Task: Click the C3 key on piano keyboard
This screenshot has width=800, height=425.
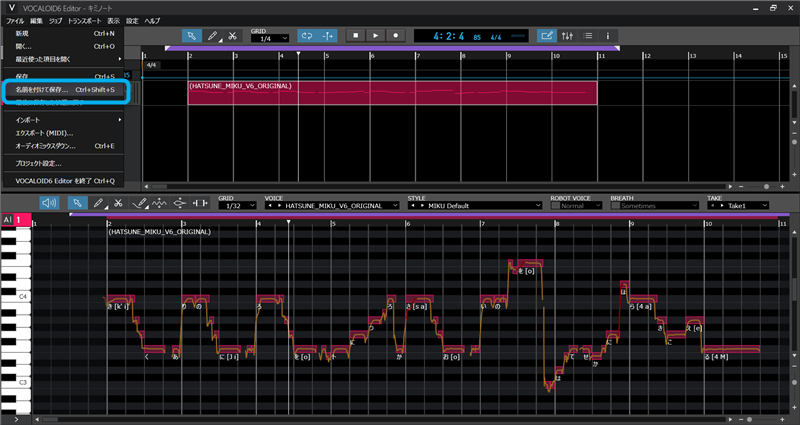Action: click(x=16, y=382)
